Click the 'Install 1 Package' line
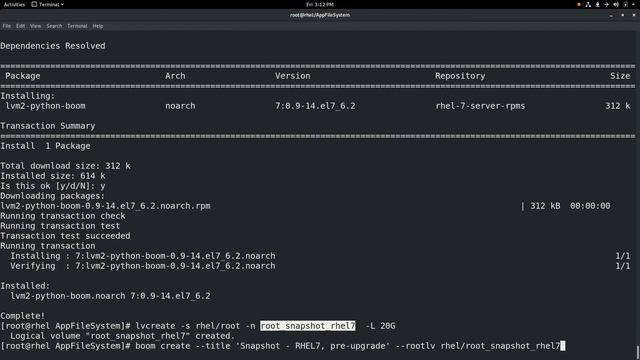640x360 pixels. click(x=45, y=146)
